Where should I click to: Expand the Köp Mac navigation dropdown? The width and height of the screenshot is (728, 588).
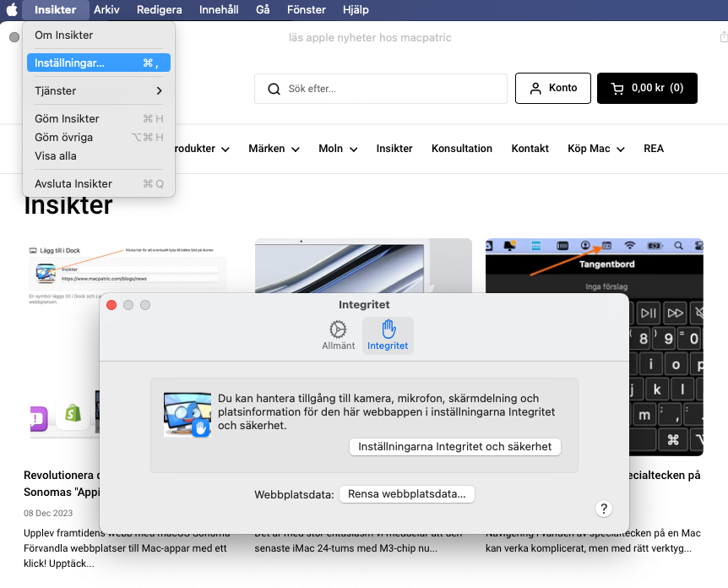click(x=596, y=149)
